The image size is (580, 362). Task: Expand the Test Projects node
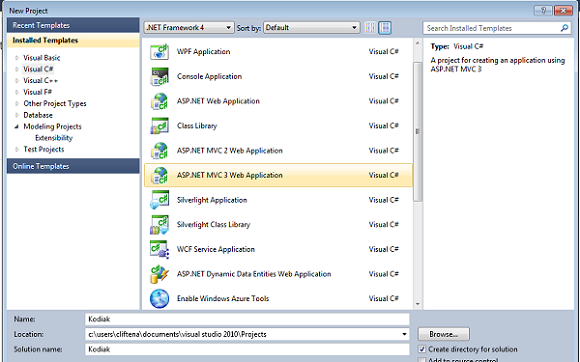[x=17, y=149]
